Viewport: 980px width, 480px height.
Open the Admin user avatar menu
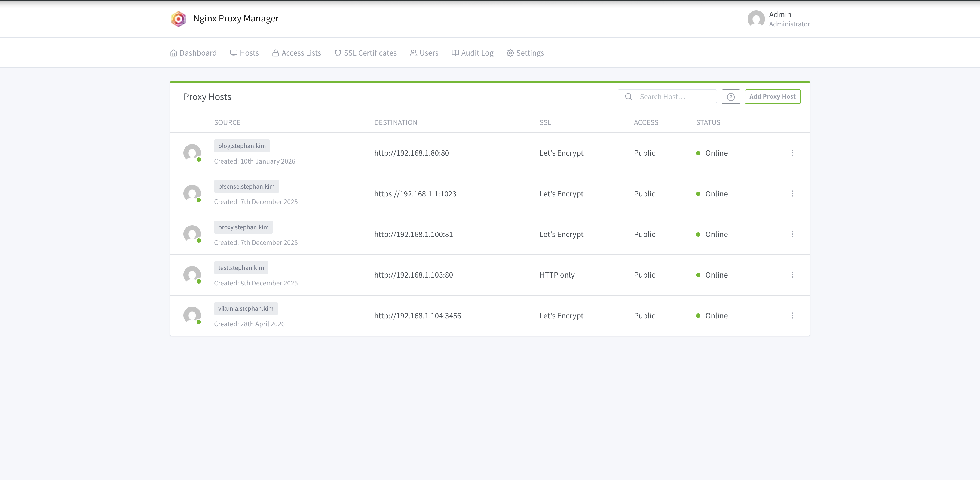(x=756, y=19)
